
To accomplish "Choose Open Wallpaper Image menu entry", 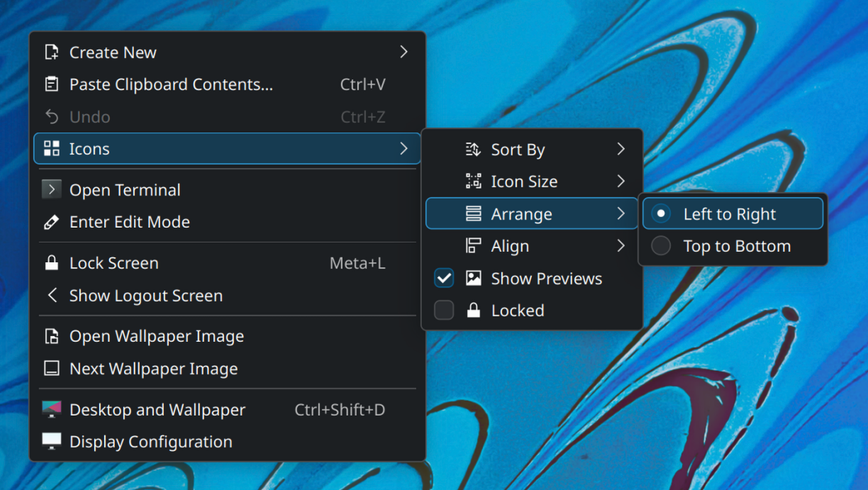I will coord(227,336).
